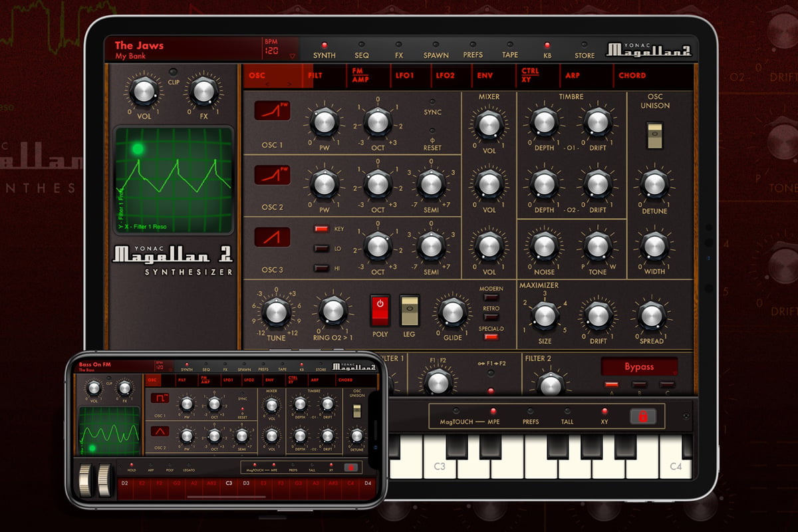The height and width of the screenshot is (532, 798).
Task: Click the NOISE knob in the Timbre section
Action: click(544, 245)
